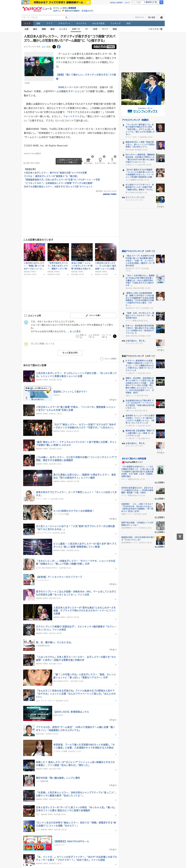
Task: Click the first commenter's blue avatar
Action: (26, 322)
